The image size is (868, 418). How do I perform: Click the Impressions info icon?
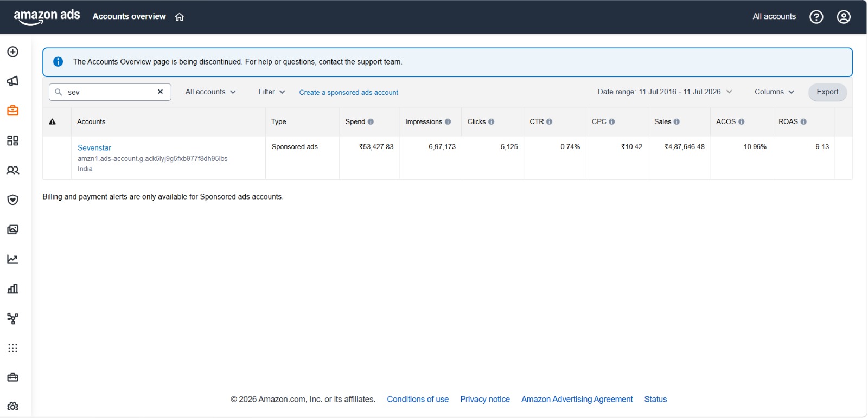[x=448, y=122]
